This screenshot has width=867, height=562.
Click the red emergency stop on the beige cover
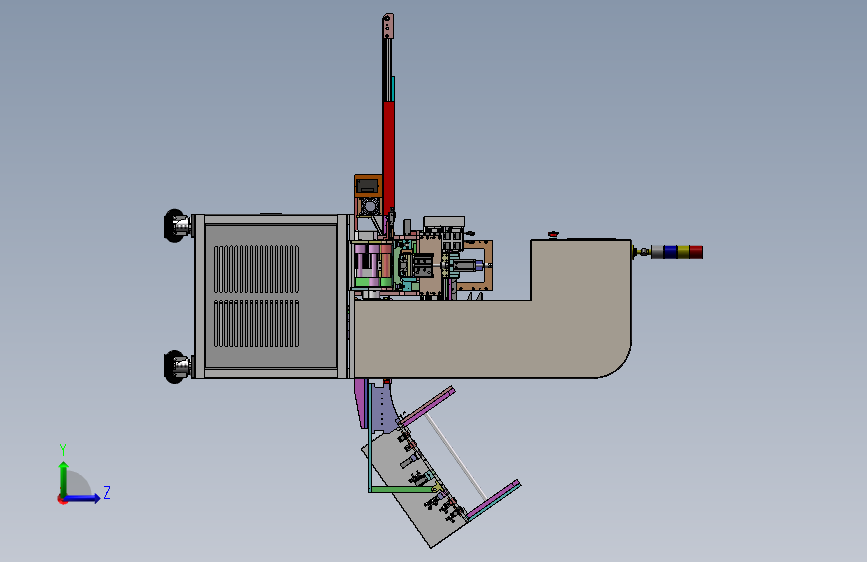click(x=553, y=235)
